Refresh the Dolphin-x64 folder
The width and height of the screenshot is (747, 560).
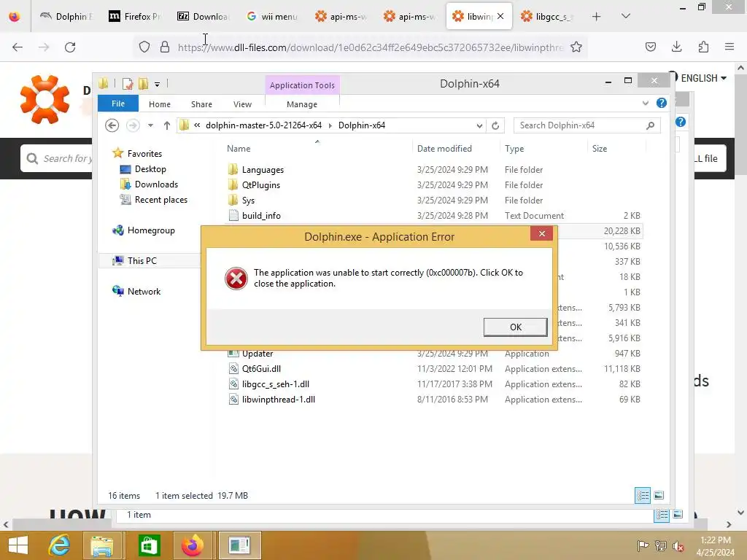tap(495, 125)
